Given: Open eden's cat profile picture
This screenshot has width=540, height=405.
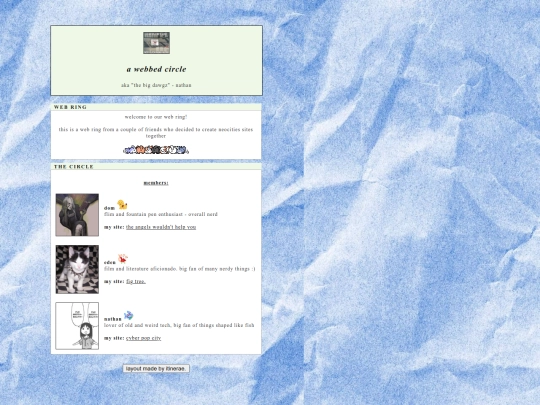Looking at the screenshot, I should click(x=77, y=269).
